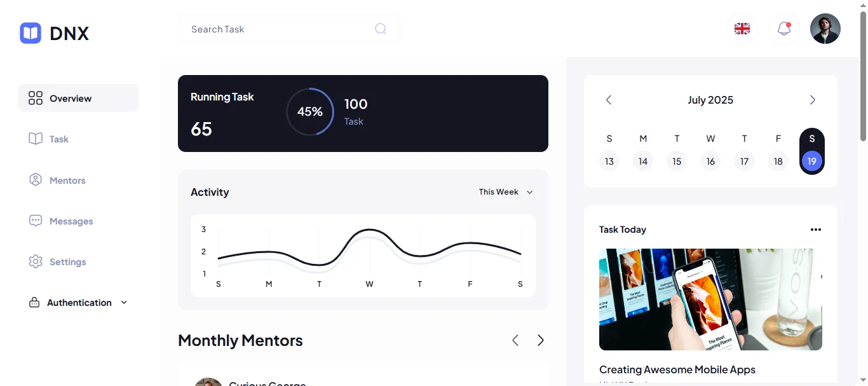
Task: Click the Search Task input field
Action: click(280, 29)
